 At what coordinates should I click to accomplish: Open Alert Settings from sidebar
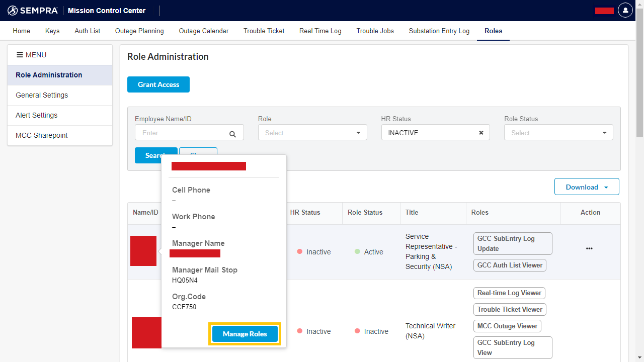click(x=36, y=115)
